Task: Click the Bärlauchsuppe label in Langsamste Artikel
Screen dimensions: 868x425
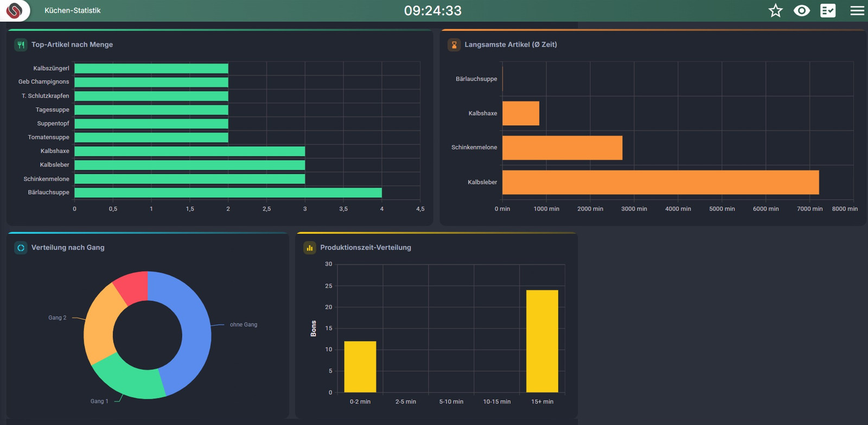Action: [476, 79]
